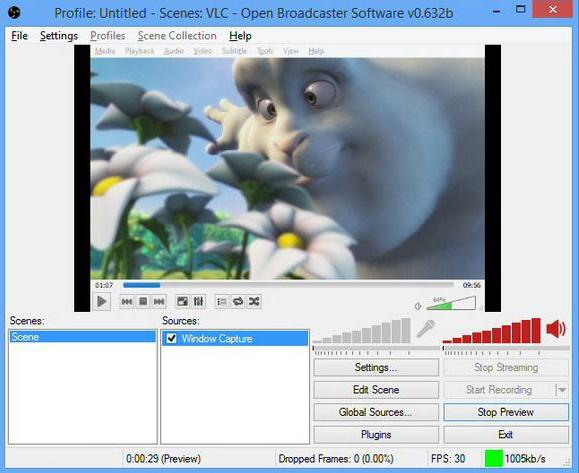Screen dimensions: 579x473
Task: Toggle VLC loop icon
Action: click(238, 302)
